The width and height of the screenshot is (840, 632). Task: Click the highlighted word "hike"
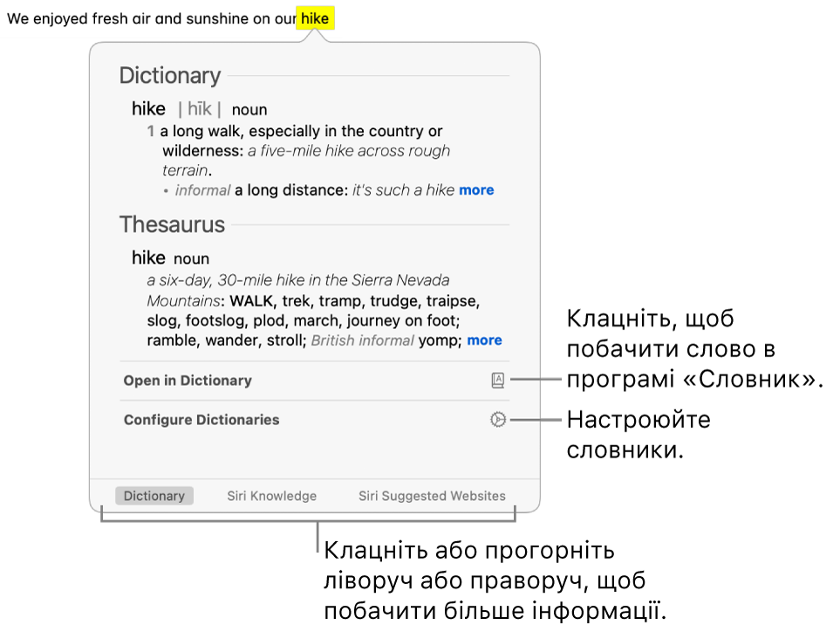[315, 18]
